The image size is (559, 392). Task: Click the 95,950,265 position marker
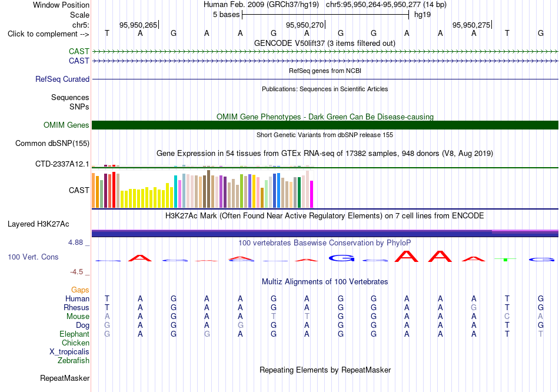(139, 25)
